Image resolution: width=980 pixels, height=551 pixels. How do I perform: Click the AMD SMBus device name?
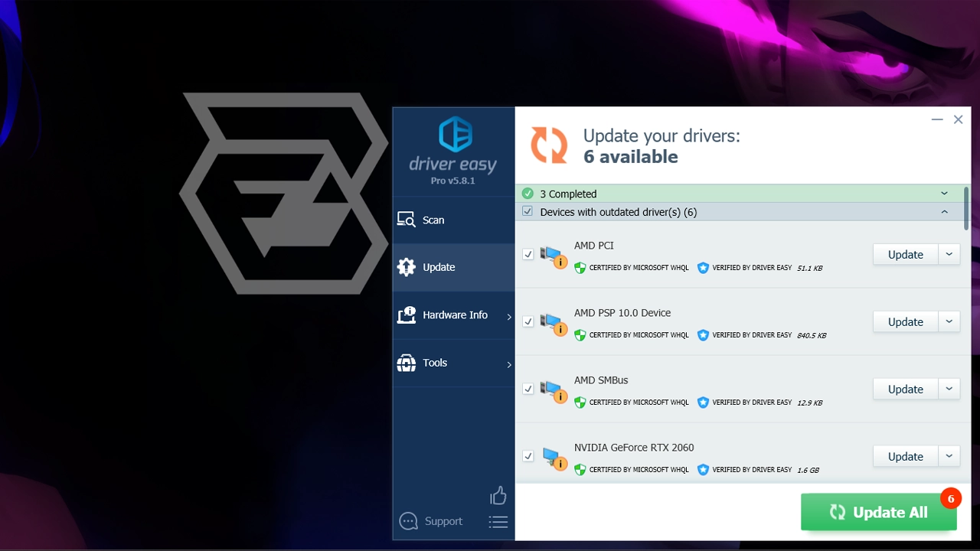(601, 380)
